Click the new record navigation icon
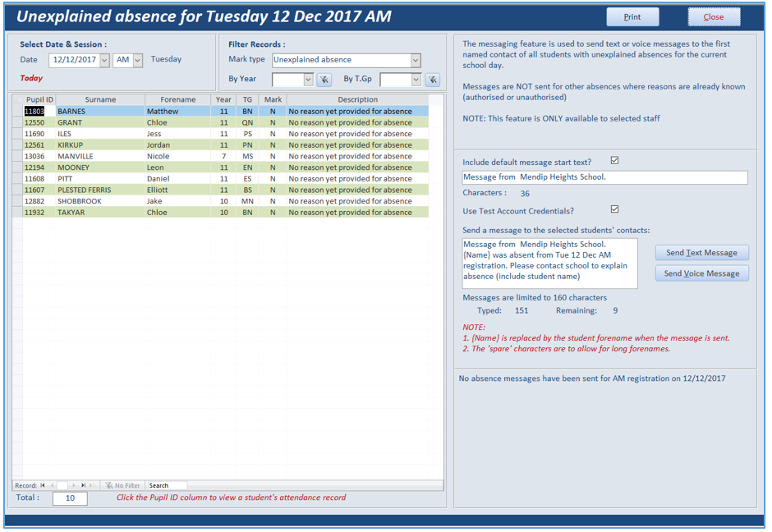772x532 pixels. click(93, 485)
